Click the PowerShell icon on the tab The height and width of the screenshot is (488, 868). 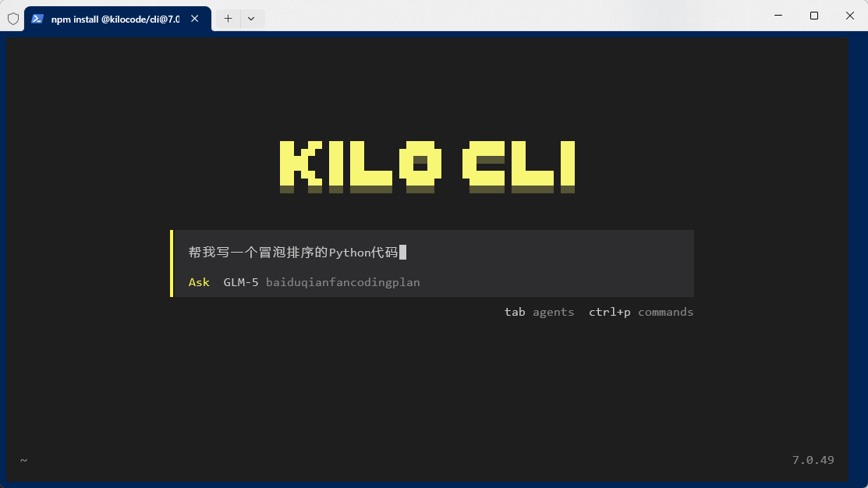(x=37, y=18)
